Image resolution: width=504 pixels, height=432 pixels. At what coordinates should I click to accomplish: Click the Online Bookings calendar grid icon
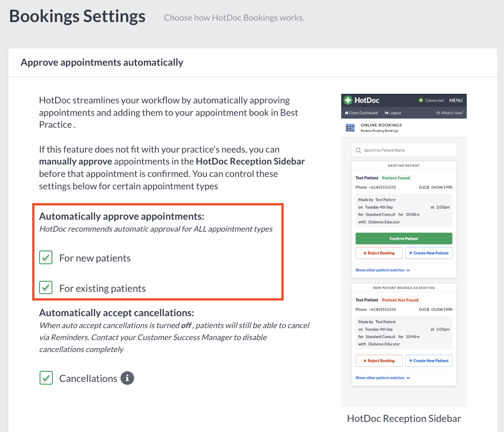click(x=350, y=127)
